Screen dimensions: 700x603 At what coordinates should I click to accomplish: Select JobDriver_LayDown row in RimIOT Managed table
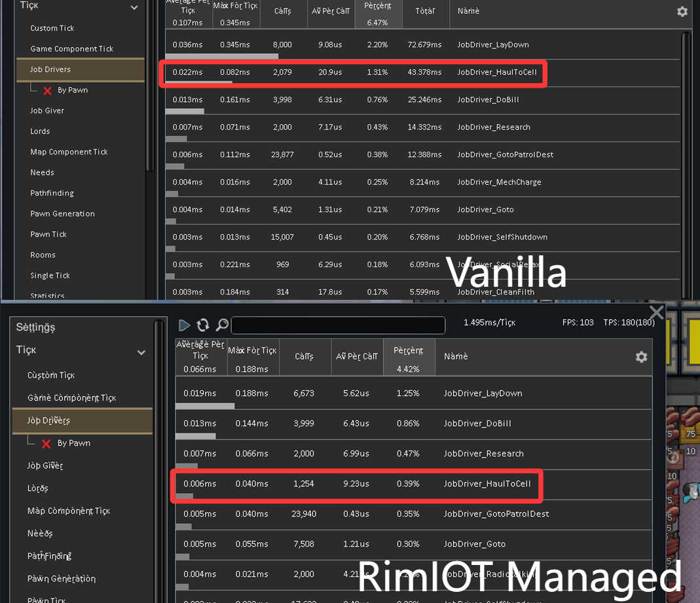pyautogui.click(x=413, y=393)
